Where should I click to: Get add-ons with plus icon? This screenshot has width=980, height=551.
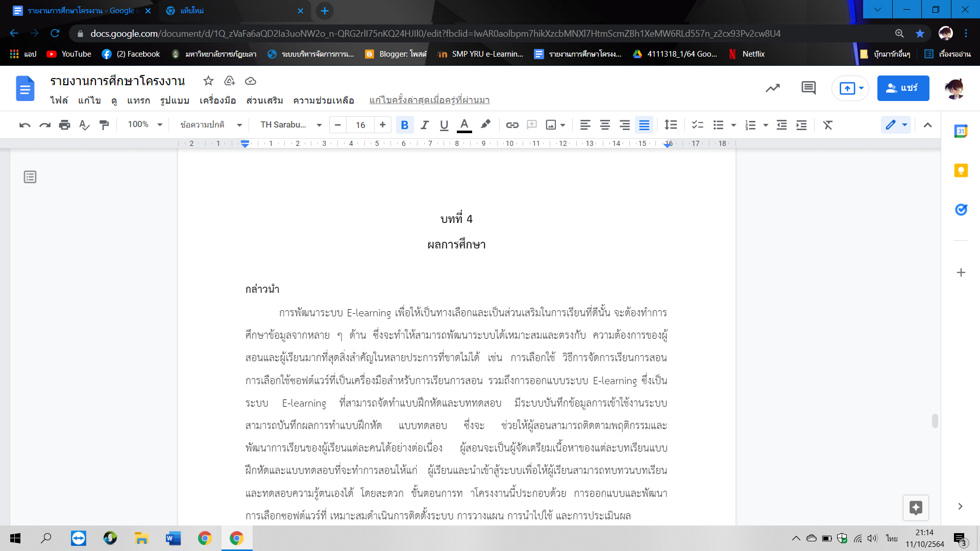[961, 272]
